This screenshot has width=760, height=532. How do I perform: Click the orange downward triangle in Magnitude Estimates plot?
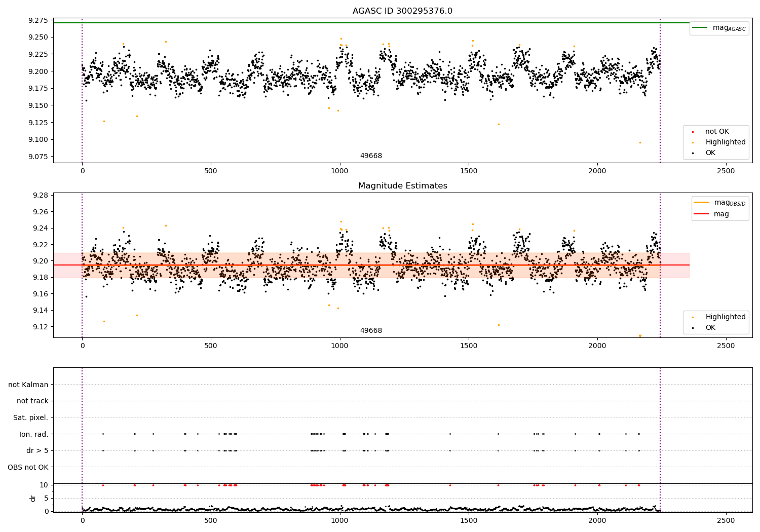click(x=640, y=336)
